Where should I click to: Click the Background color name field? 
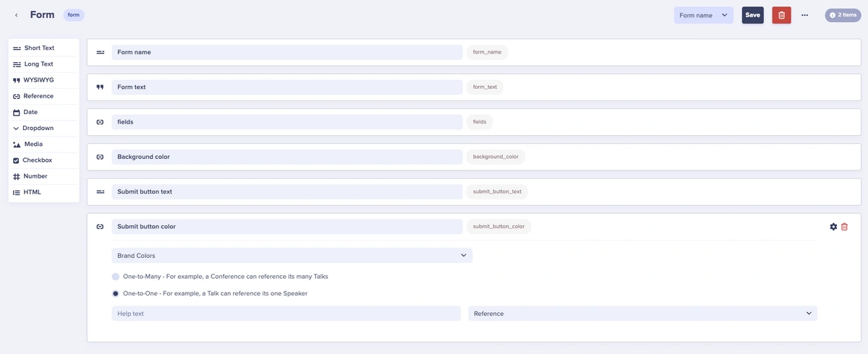[286, 157]
